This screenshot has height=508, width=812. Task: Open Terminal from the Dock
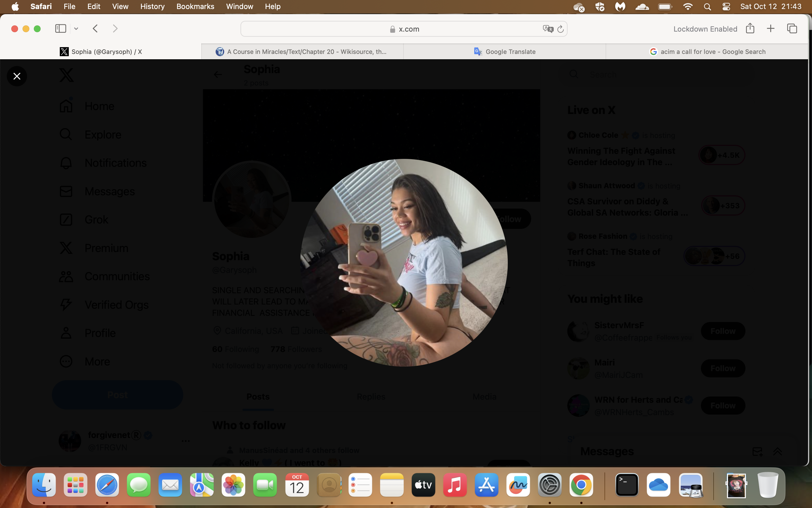tap(627, 485)
